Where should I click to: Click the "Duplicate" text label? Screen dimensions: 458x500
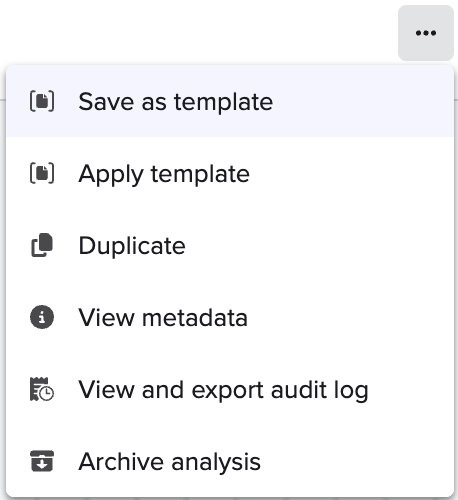pos(132,246)
